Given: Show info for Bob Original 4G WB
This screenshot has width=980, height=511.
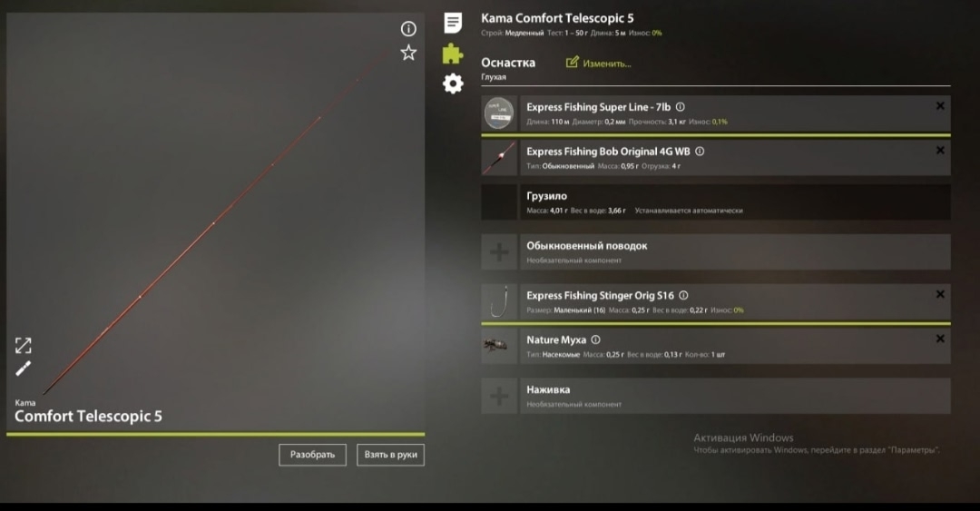Looking at the screenshot, I should tap(700, 152).
